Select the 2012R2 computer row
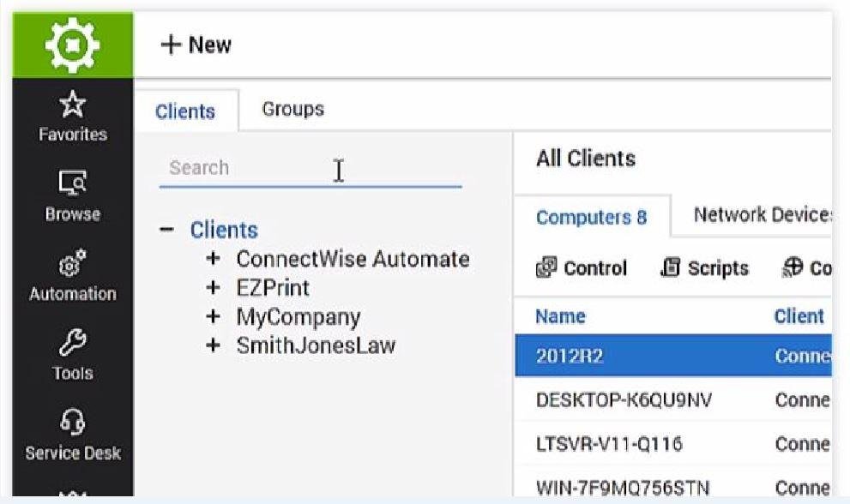Viewport: 850px width, 504px height. (600, 357)
